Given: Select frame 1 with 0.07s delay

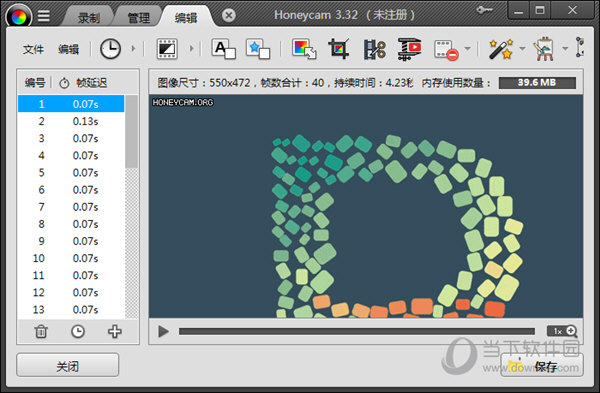Looking at the screenshot, I should pos(71,104).
